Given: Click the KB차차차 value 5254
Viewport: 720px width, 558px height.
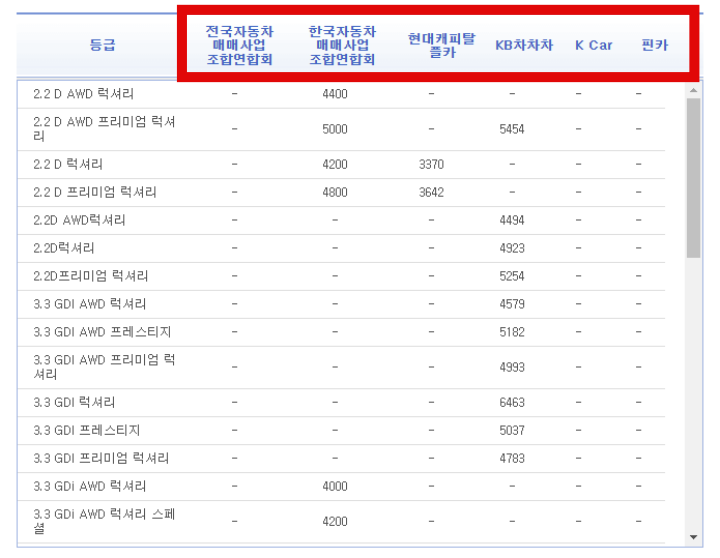Looking at the screenshot, I should tap(512, 276).
